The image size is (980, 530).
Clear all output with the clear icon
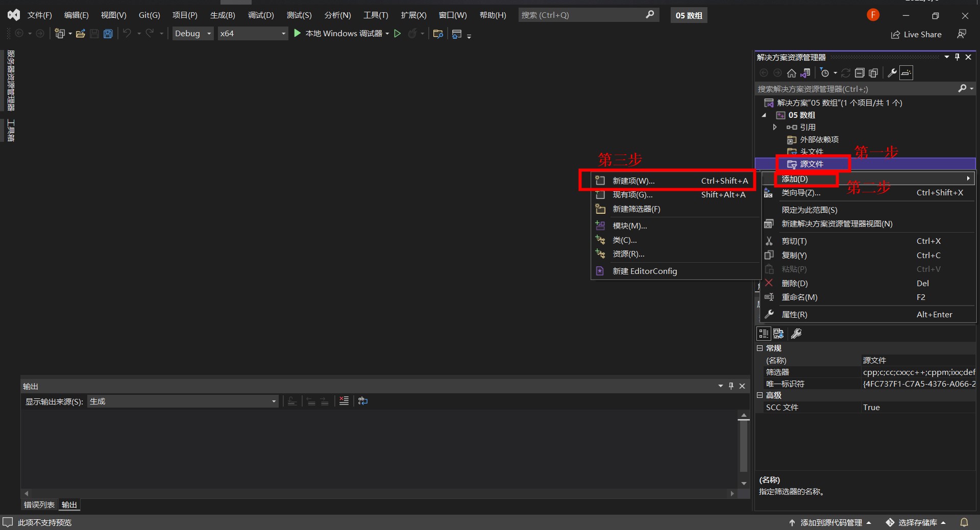(344, 401)
